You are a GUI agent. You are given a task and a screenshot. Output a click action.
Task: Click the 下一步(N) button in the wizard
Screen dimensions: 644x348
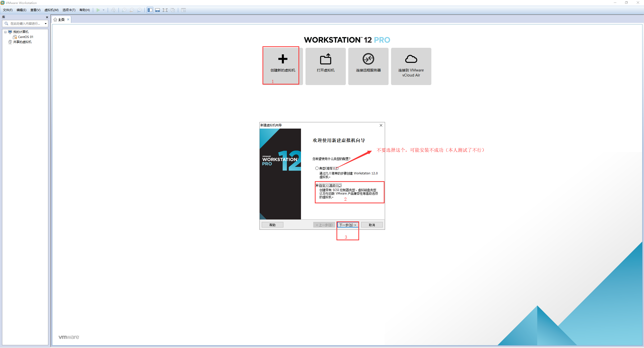(348, 225)
